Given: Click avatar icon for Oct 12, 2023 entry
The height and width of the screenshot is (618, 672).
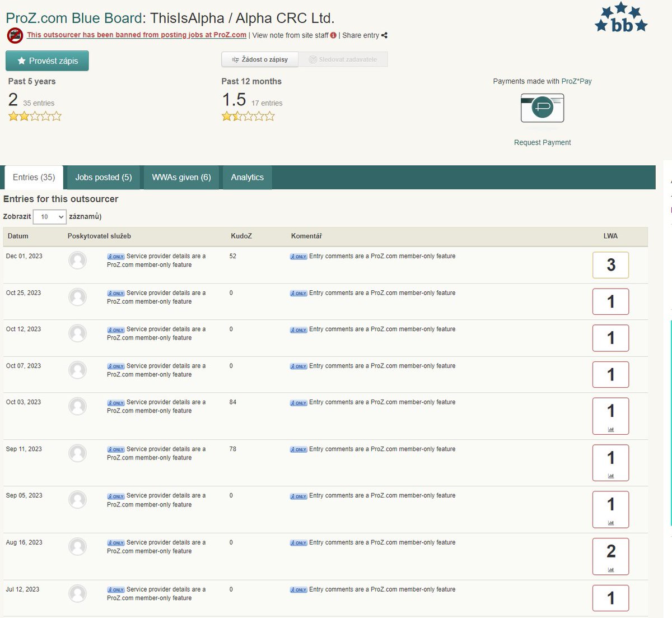Looking at the screenshot, I should pos(77,333).
